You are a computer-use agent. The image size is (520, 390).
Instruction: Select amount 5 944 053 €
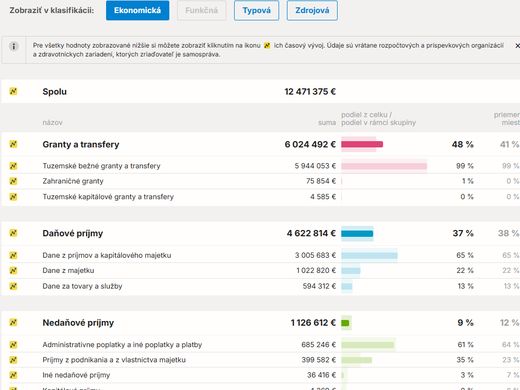[315, 166]
